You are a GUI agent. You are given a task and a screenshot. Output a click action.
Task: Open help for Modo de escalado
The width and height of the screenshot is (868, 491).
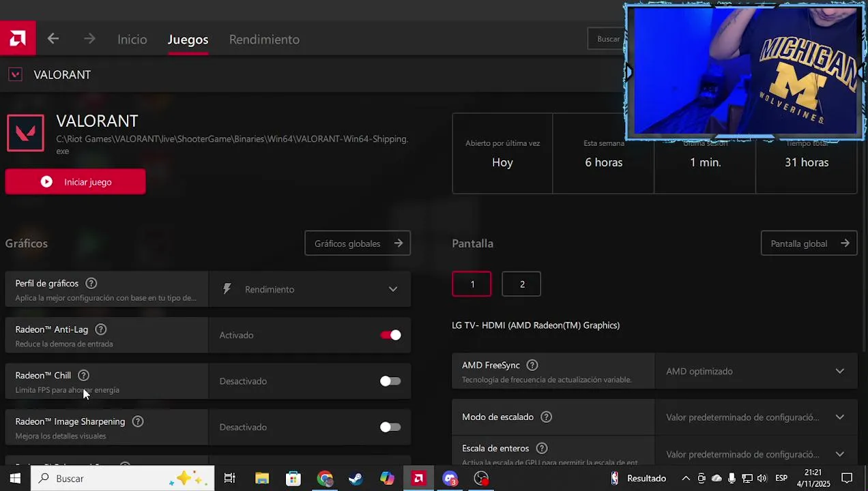[x=546, y=417]
